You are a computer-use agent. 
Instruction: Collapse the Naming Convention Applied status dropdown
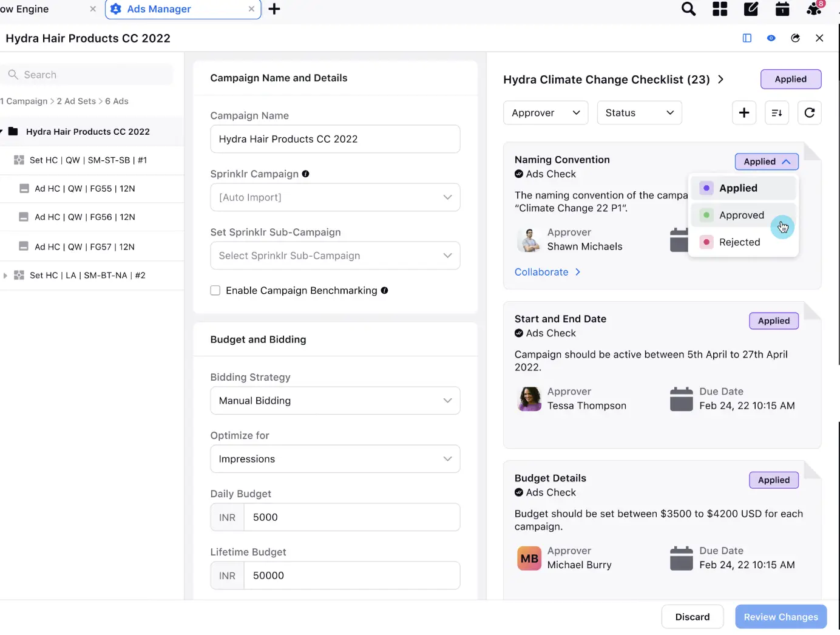pyautogui.click(x=767, y=161)
